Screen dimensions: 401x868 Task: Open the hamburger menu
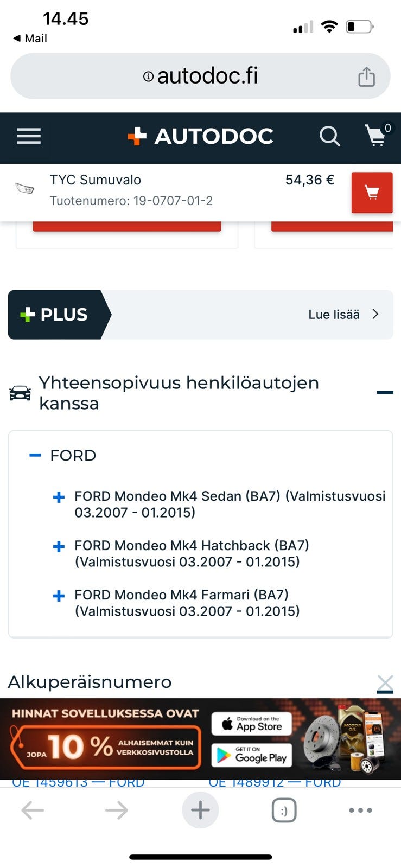click(29, 136)
